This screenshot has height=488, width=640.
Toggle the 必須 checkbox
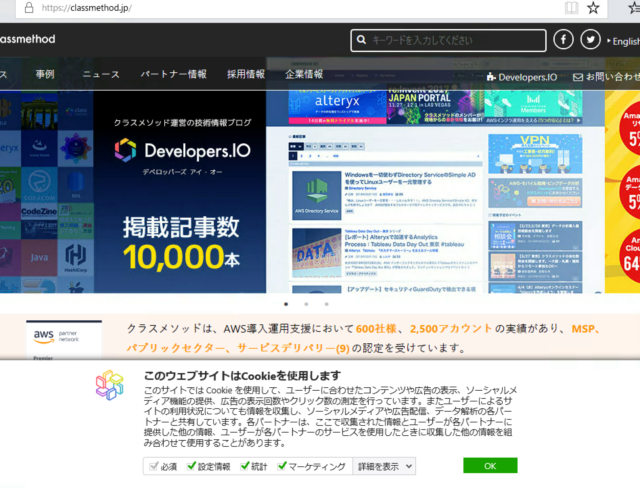[153, 466]
